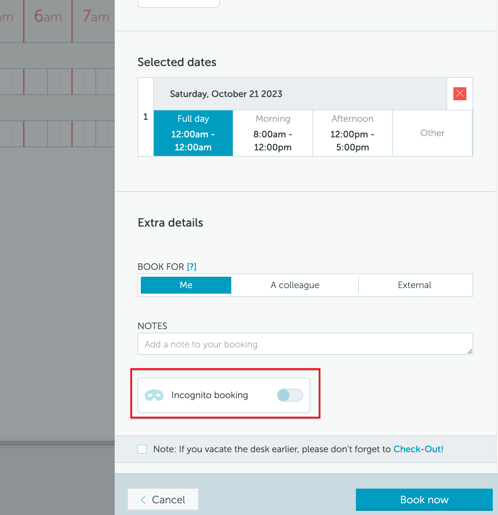The width and height of the screenshot is (498, 515).
Task: Book for Me option
Action: 186,285
